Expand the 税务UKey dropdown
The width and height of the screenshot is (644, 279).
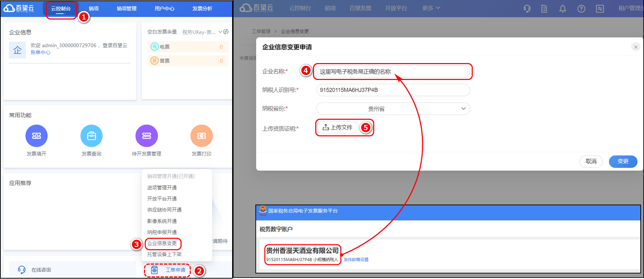pyautogui.click(x=220, y=32)
